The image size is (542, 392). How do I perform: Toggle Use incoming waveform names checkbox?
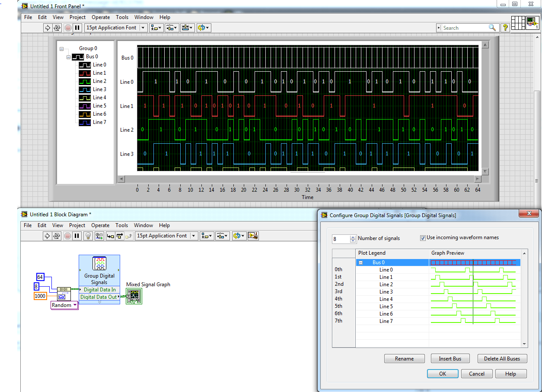click(x=423, y=238)
